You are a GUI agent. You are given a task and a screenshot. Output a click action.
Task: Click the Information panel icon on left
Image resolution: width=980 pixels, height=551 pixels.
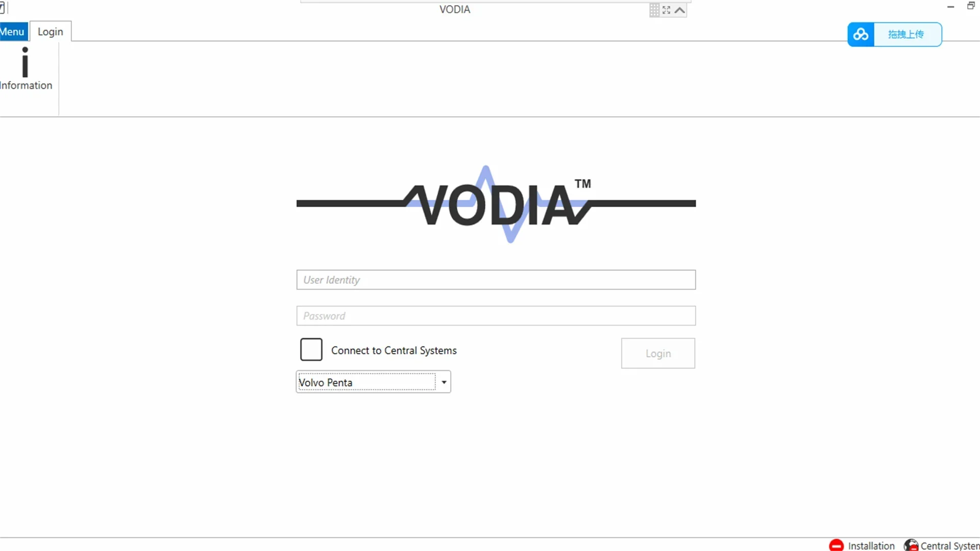point(25,67)
